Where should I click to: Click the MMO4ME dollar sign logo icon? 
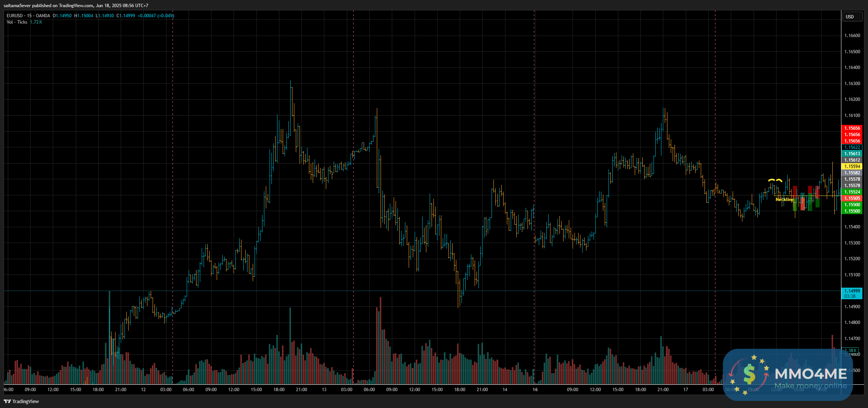pos(749,374)
